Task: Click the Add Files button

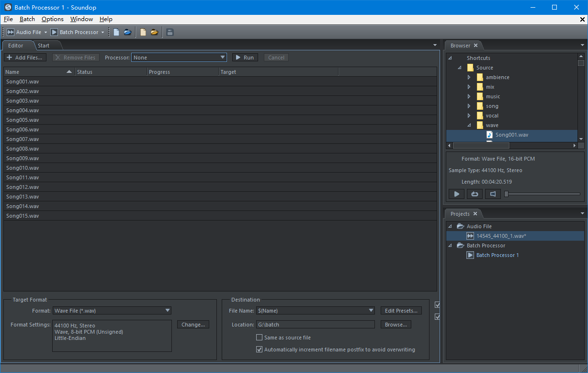Action: 25,58
